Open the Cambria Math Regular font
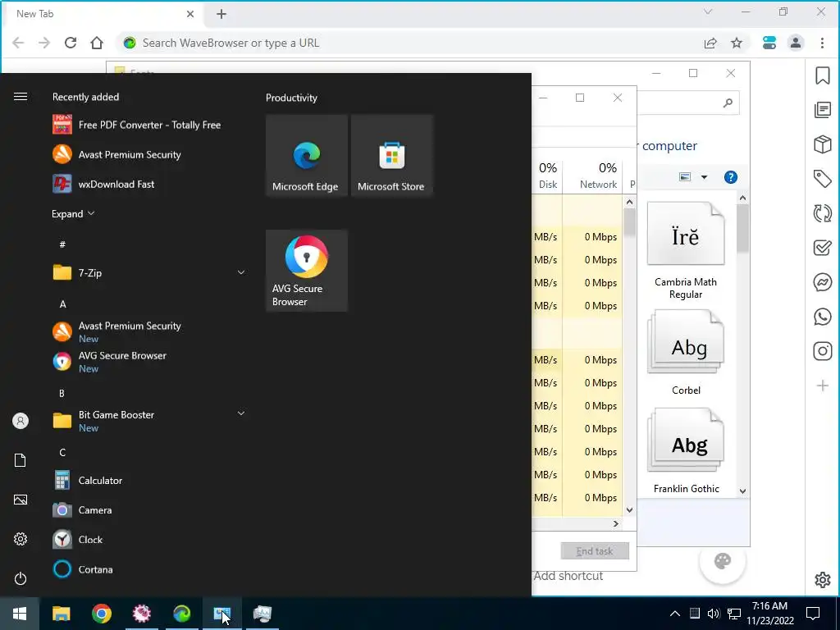 click(x=686, y=251)
